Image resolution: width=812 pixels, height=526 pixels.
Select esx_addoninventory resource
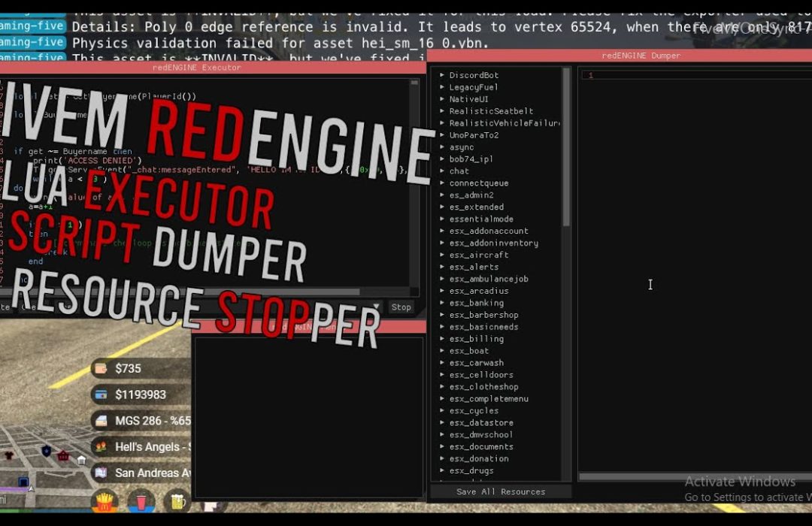(x=493, y=243)
